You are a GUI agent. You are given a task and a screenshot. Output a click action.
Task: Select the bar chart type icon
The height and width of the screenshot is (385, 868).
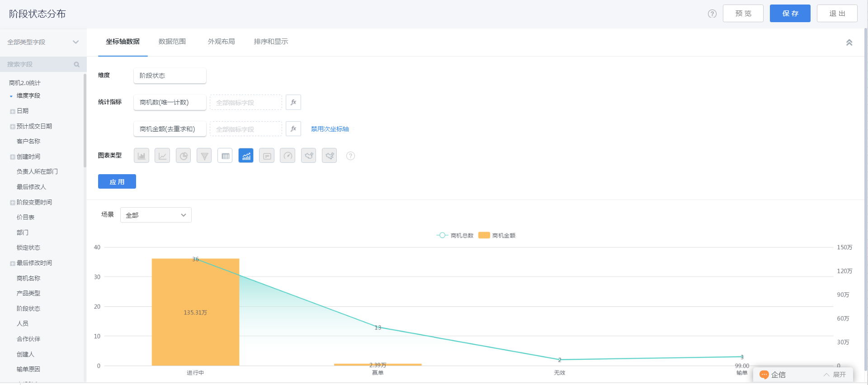click(142, 156)
